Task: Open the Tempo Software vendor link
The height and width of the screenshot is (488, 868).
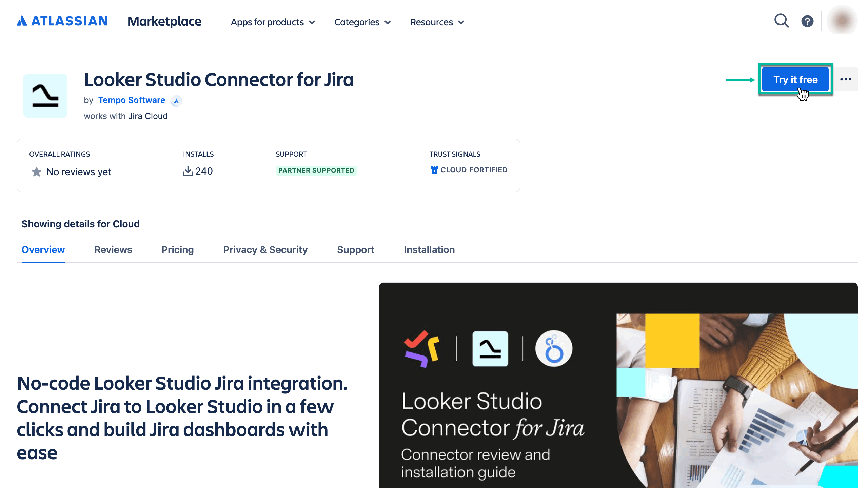Action: pyautogui.click(x=131, y=100)
